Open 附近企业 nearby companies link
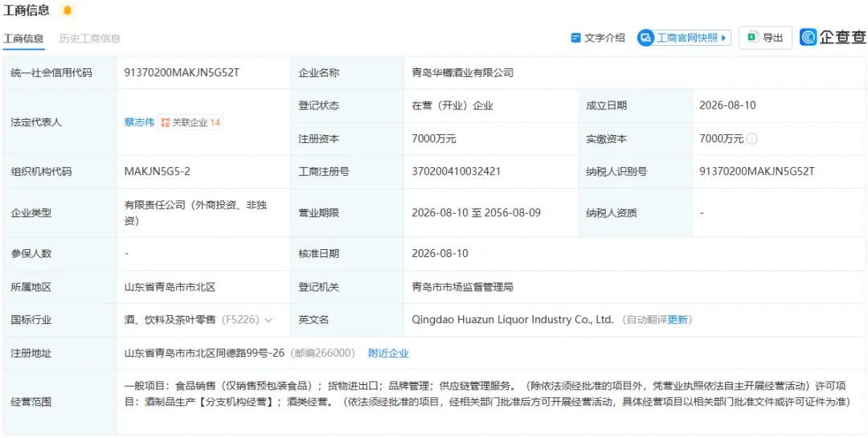 [x=389, y=353]
